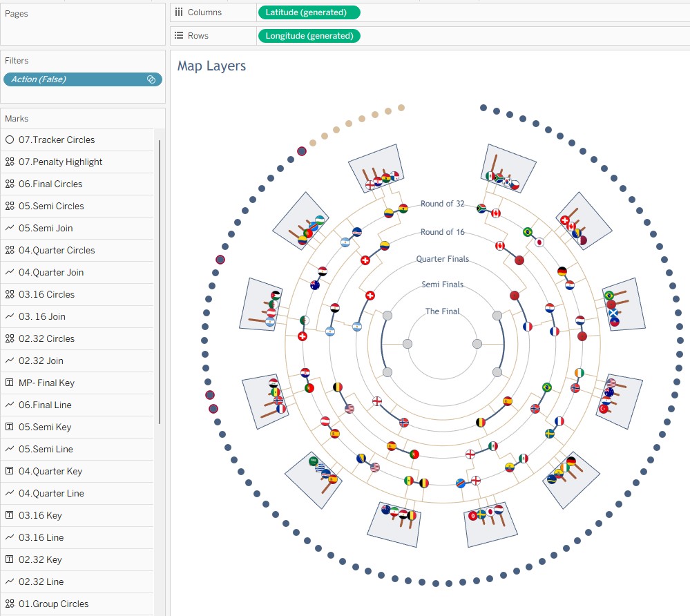This screenshot has width=690, height=616.
Task: Open the MP- Final Key marks layer
Action: pyautogui.click(x=77, y=383)
